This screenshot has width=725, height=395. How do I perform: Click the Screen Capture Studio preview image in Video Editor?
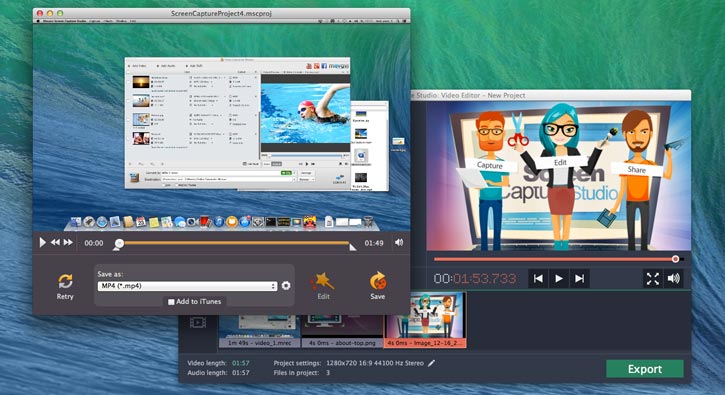tap(559, 176)
